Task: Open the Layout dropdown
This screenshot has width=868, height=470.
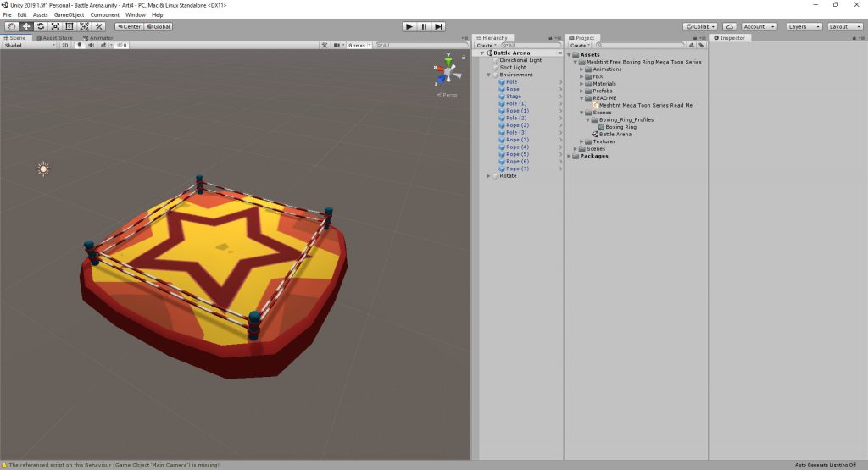Action: click(x=845, y=26)
